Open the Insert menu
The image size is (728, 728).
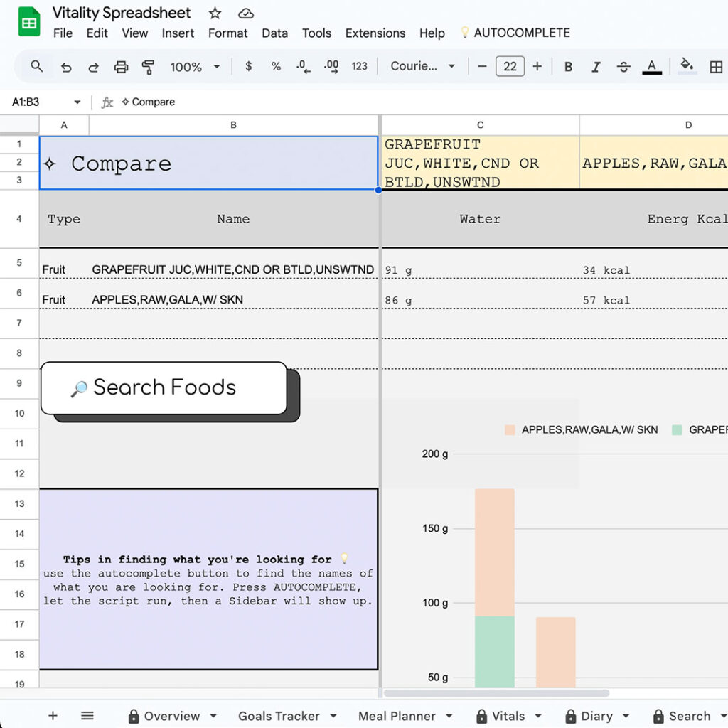[x=178, y=33]
